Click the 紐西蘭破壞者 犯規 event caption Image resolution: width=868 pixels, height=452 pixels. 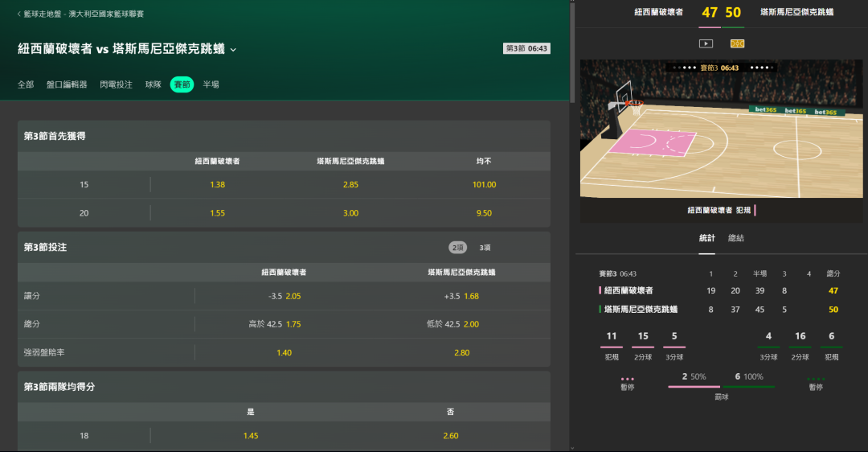719,211
